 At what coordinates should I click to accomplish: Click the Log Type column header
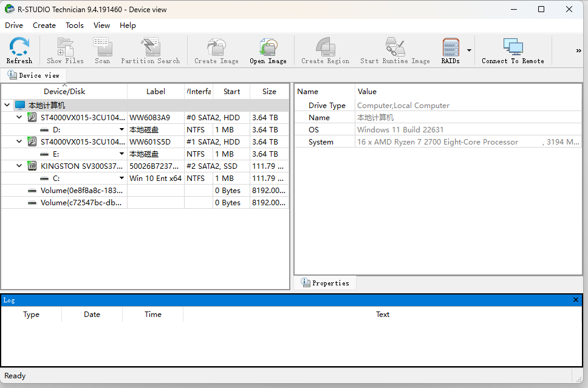pyautogui.click(x=31, y=314)
